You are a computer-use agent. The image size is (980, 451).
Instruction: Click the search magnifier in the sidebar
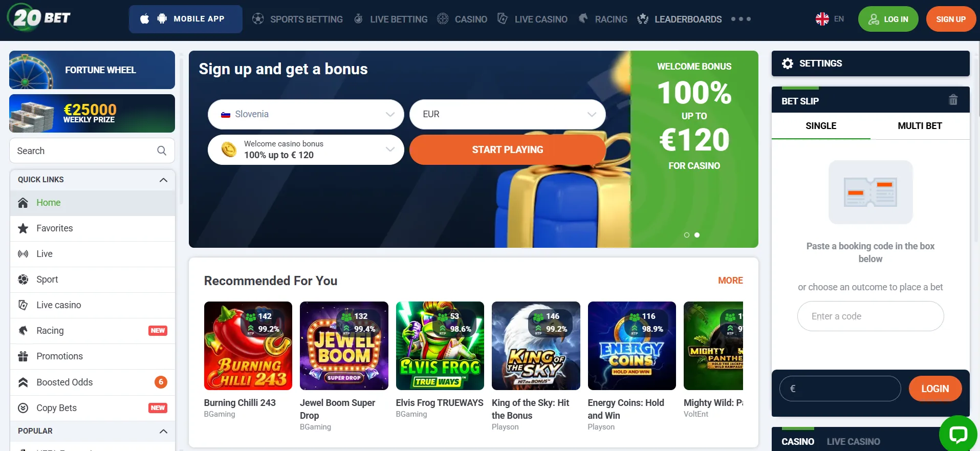click(x=161, y=151)
